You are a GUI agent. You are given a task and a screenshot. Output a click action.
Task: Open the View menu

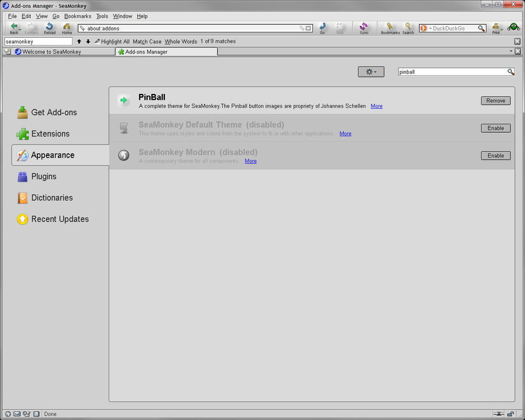[x=42, y=16]
